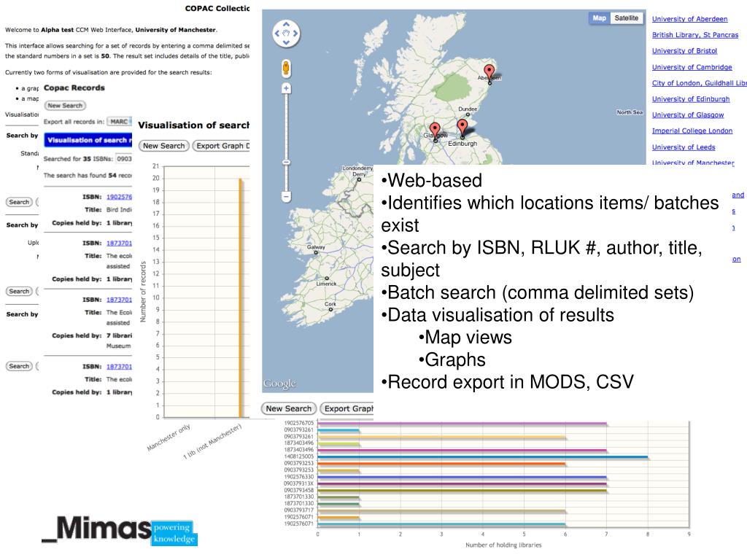
Task: Pan the map up with the arrow
Action: coord(286,24)
